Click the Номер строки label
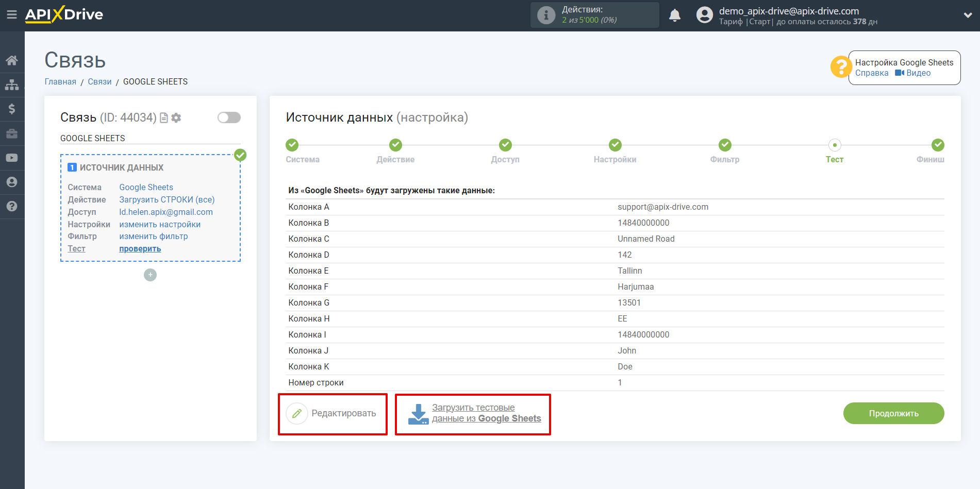 pyautogui.click(x=316, y=382)
